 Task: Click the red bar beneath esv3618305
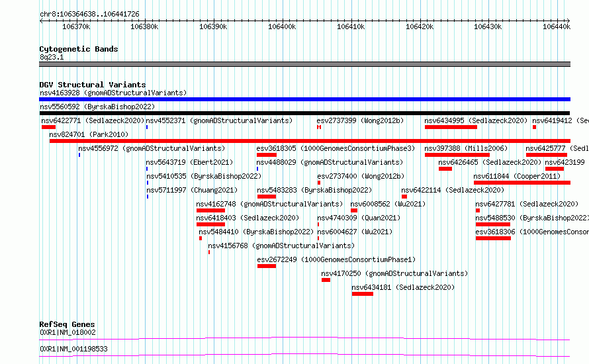[267, 155]
